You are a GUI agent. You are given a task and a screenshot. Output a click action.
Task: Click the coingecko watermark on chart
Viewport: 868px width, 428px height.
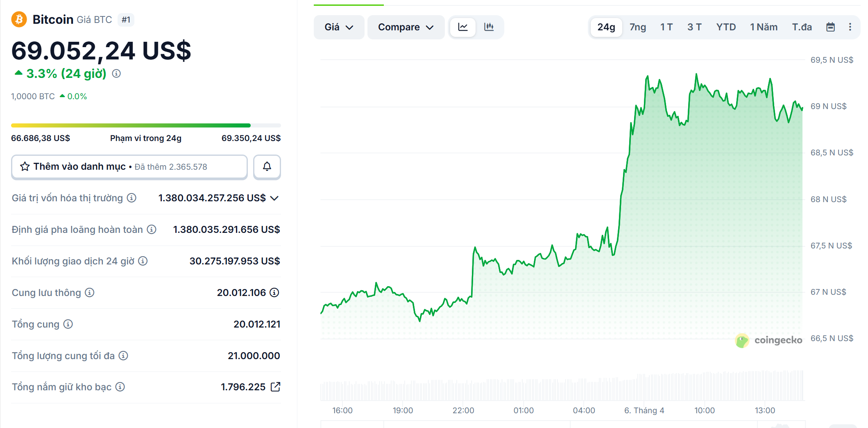(769, 339)
